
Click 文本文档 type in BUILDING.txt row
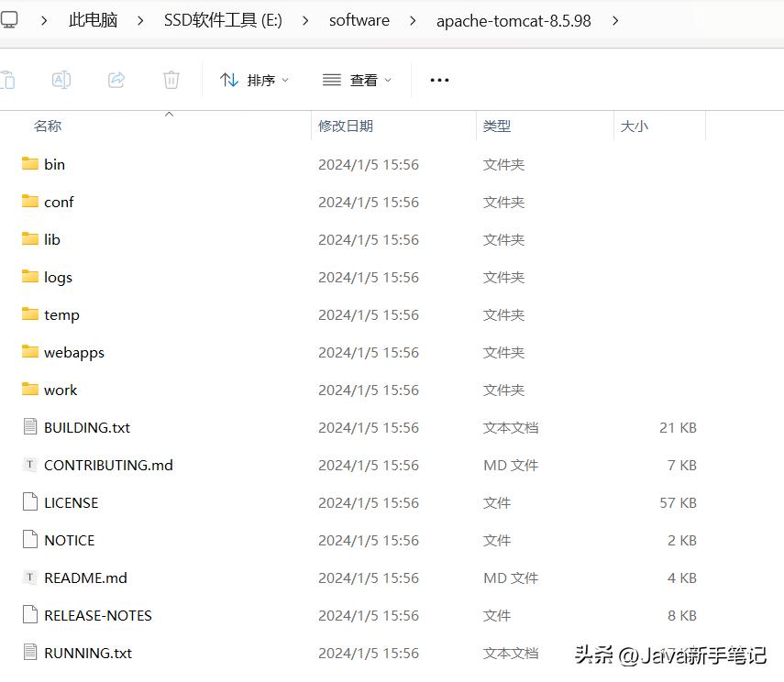click(x=511, y=427)
